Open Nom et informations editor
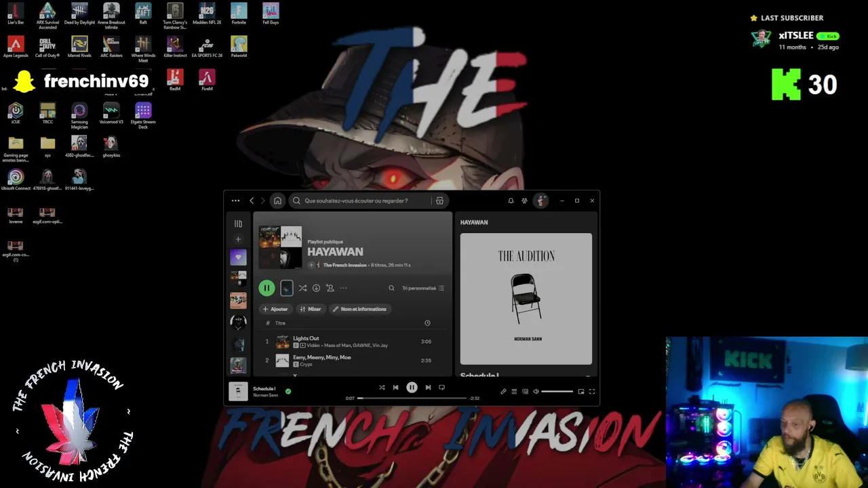The image size is (868, 488). coord(359,309)
